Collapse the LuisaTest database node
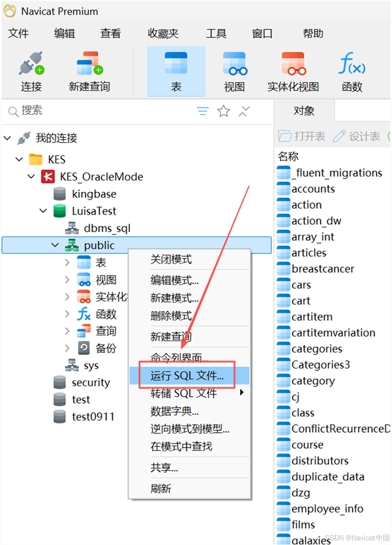Image resolution: width=392 pixels, height=545 pixels. point(43,211)
